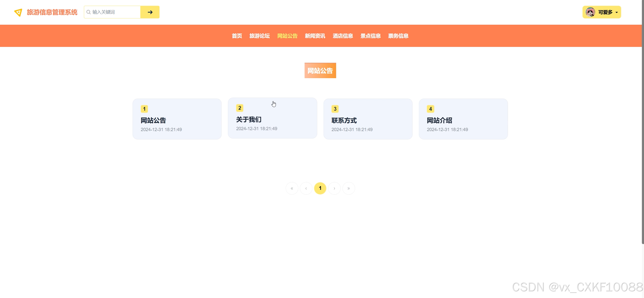This screenshot has height=298, width=644.
Task: Go to next page with › button
Action: (x=334, y=188)
